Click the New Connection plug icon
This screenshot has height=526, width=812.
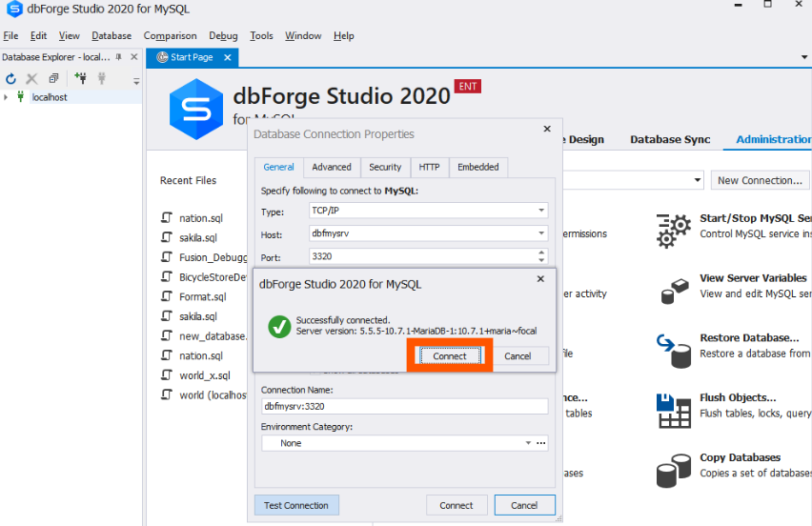pos(80,79)
